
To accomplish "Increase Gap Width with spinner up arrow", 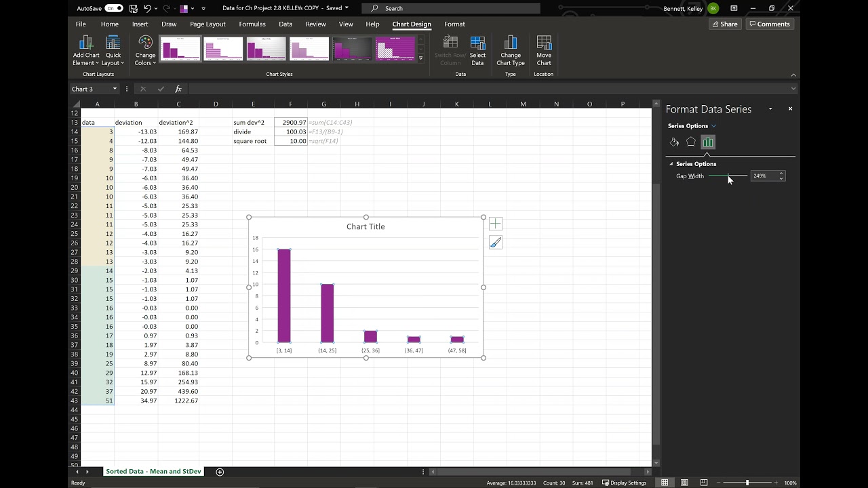I will (781, 174).
